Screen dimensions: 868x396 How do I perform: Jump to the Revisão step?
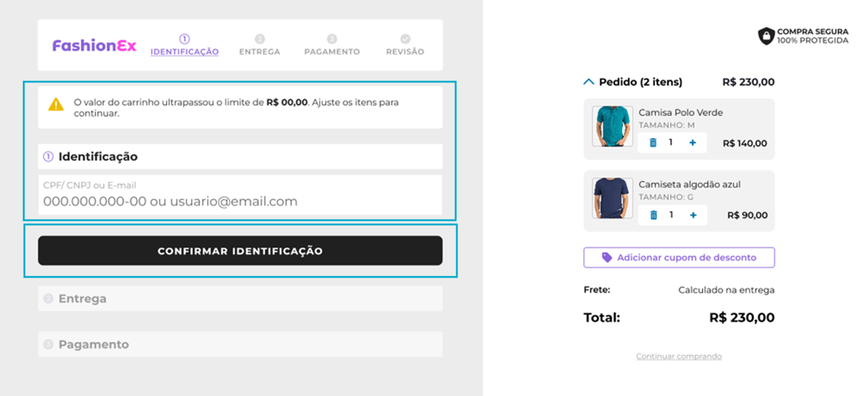click(x=405, y=45)
